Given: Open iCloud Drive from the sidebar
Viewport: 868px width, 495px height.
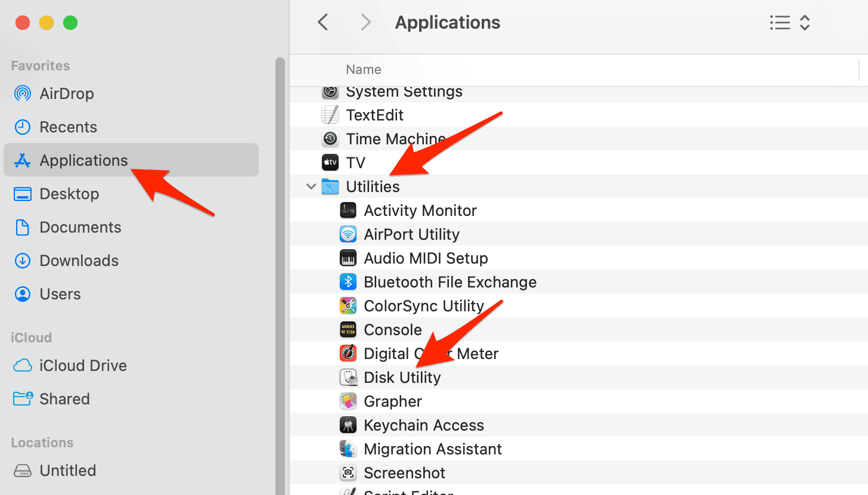Looking at the screenshot, I should pos(83,366).
